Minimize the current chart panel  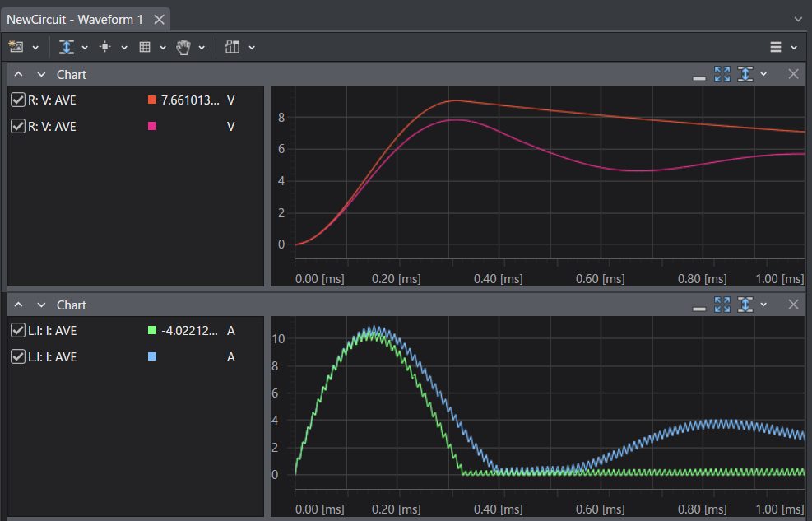pos(698,309)
